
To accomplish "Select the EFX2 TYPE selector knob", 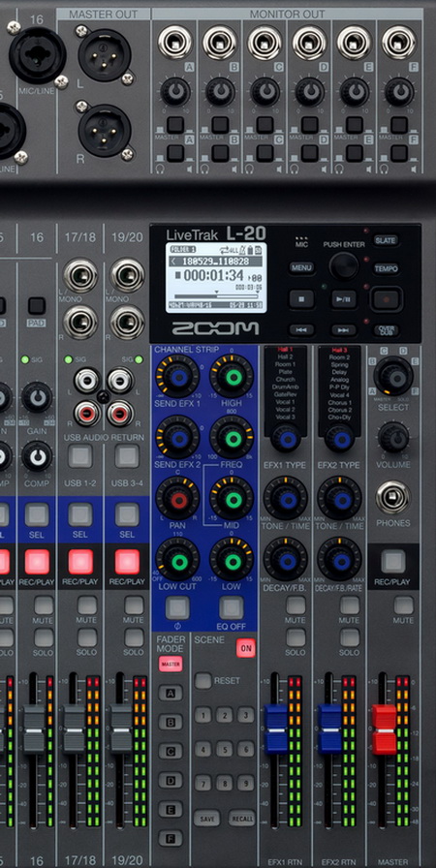I will click(339, 439).
